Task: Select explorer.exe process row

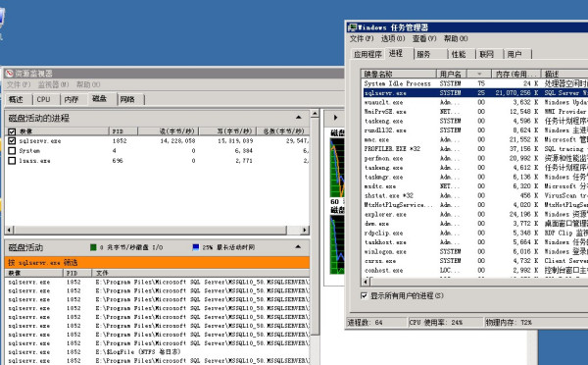Action: click(474, 214)
